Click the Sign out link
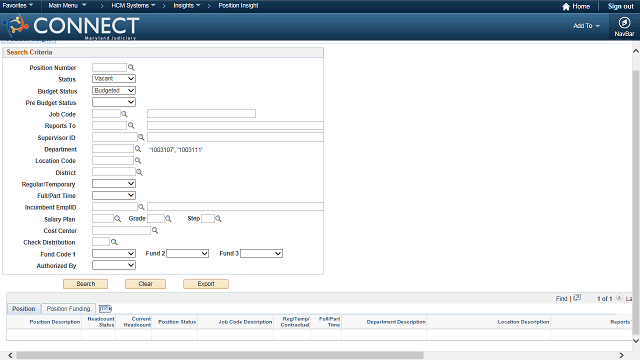The width and height of the screenshot is (640, 360). (620, 6)
